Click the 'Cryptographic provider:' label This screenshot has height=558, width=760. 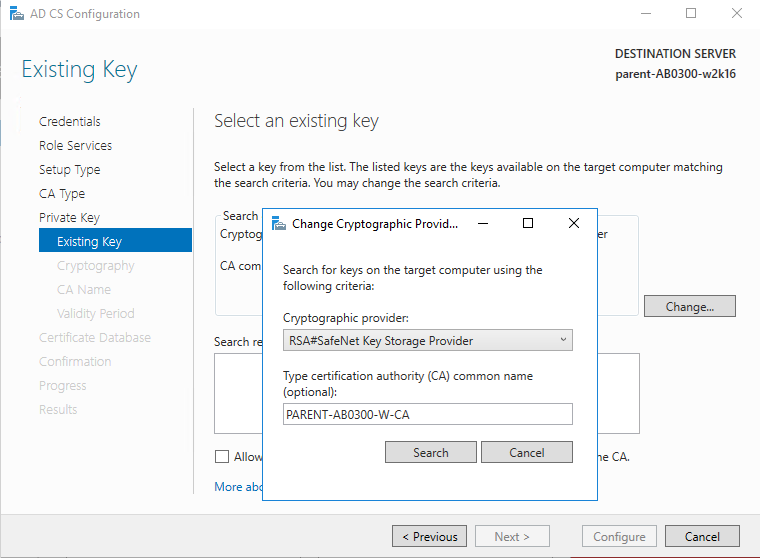coord(346,318)
